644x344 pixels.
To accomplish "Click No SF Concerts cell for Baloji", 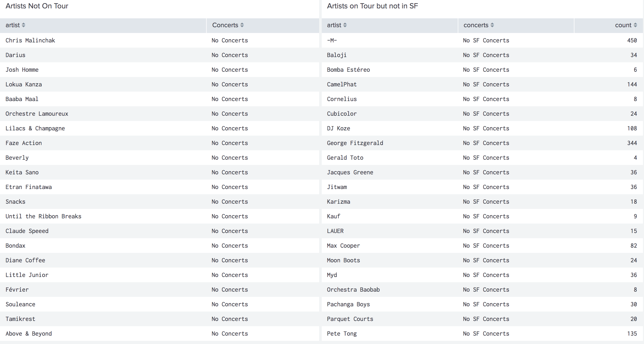I will click(486, 55).
